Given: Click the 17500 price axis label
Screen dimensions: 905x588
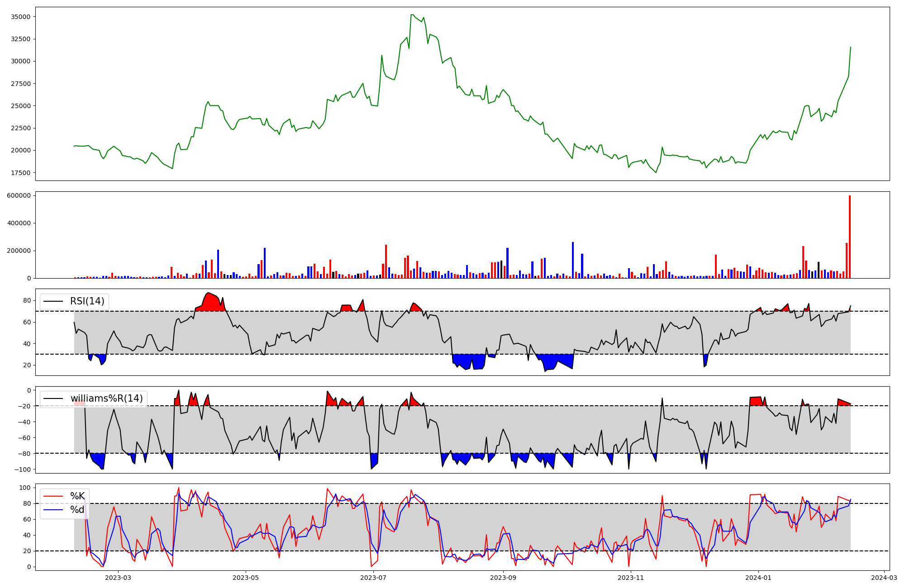Looking at the screenshot, I should [20, 173].
